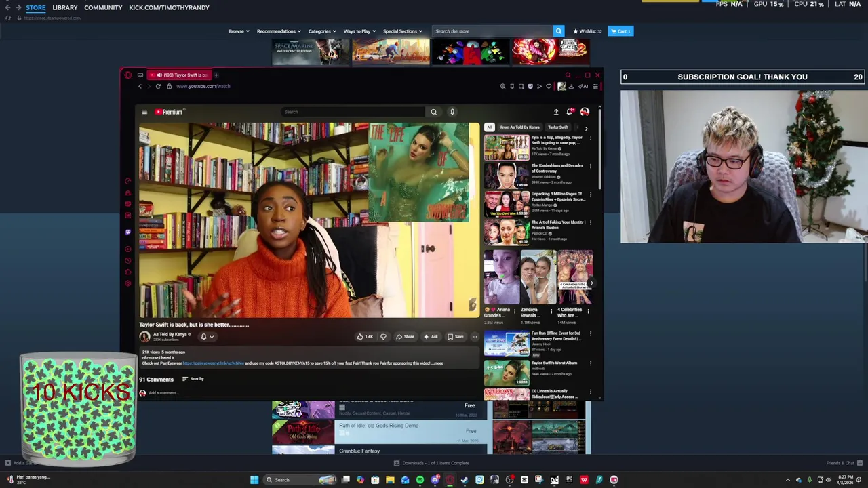This screenshot has height=488, width=868.
Task: Expand the video description with ...more
Action: pos(437,363)
